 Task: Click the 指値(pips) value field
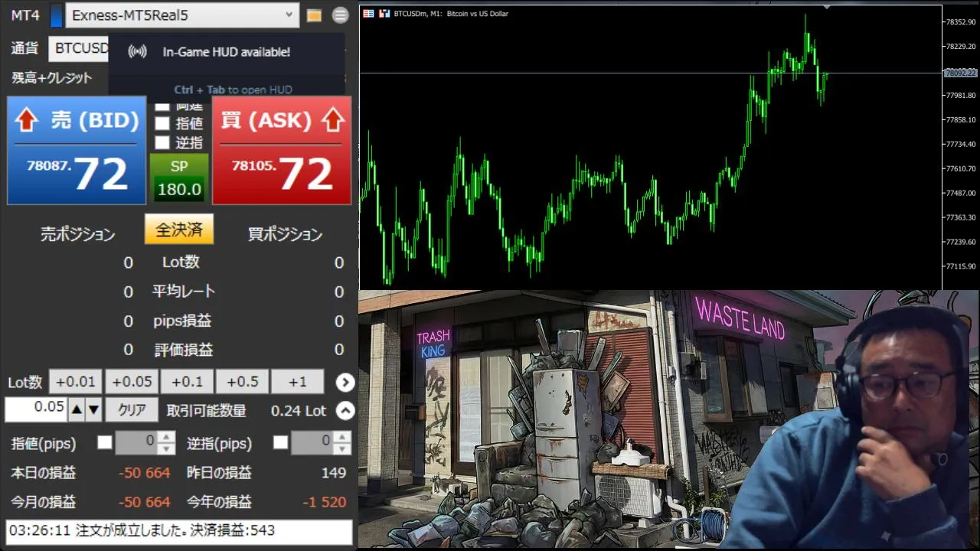tap(136, 442)
